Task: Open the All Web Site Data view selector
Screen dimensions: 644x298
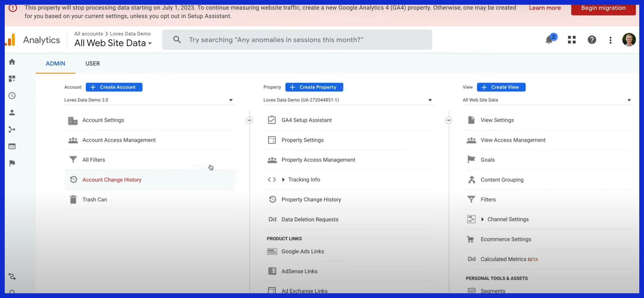Action: [113, 43]
